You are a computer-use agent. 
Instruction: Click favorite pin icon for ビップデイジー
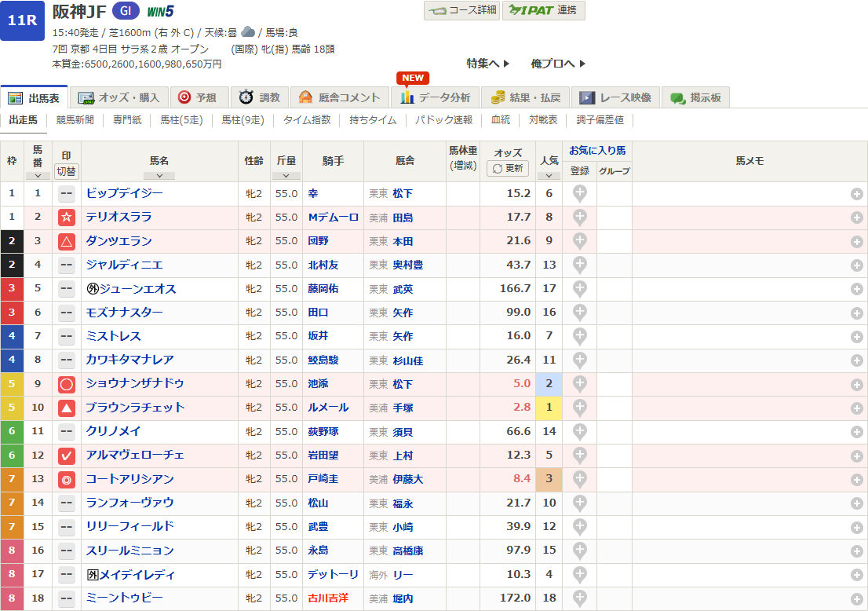click(579, 193)
